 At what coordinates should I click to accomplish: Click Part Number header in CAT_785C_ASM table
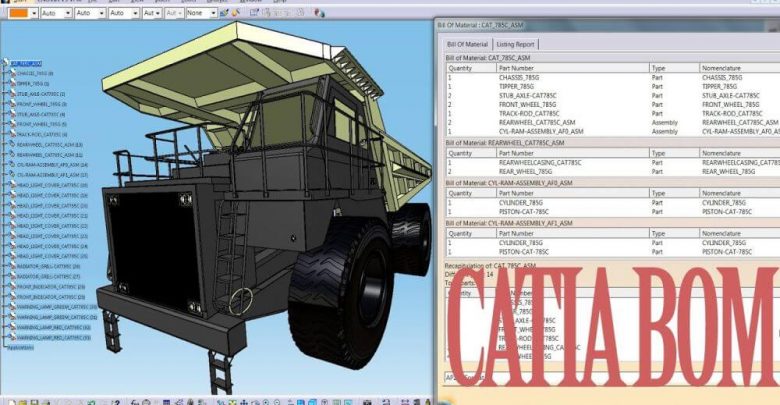pos(573,68)
